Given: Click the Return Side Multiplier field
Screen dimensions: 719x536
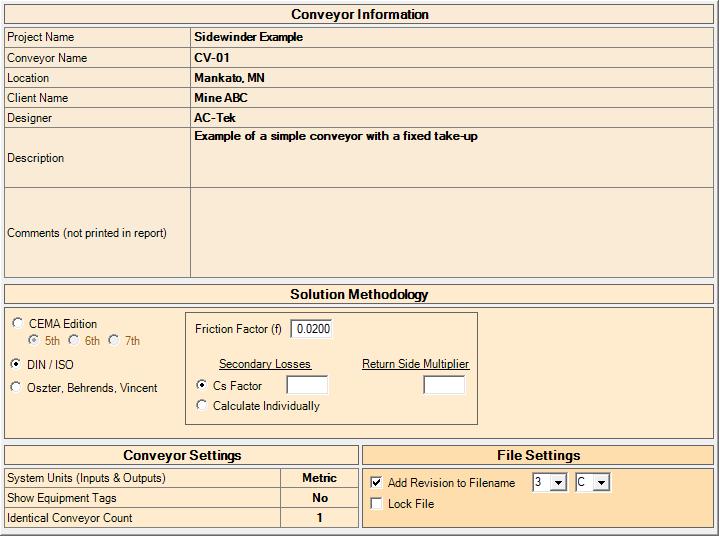Looking at the screenshot, I should point(444,385).
